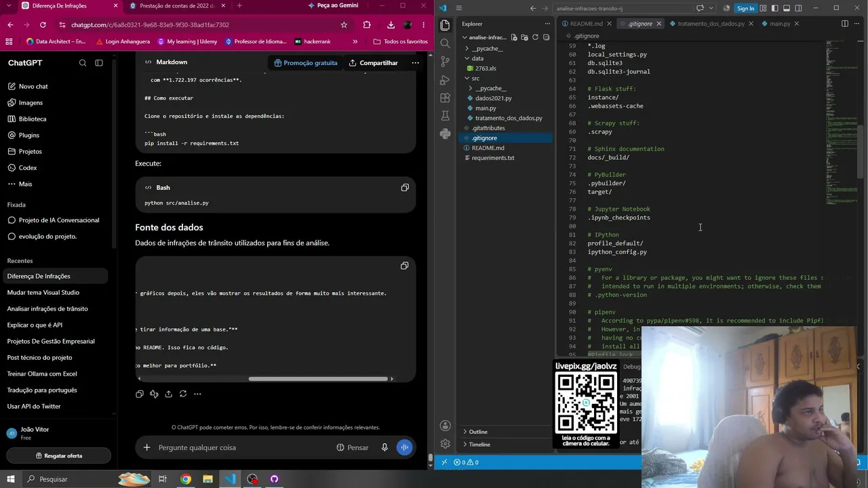Image resolution: width=868 pixels, height=488 pixels.
Task: Open the Extensions view in VS Code
Action: pyautogui.click(x=445, y=98)
